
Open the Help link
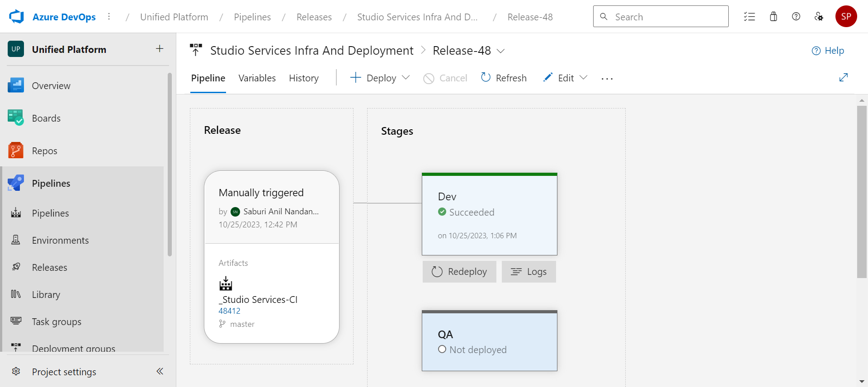tap(828, 51)
